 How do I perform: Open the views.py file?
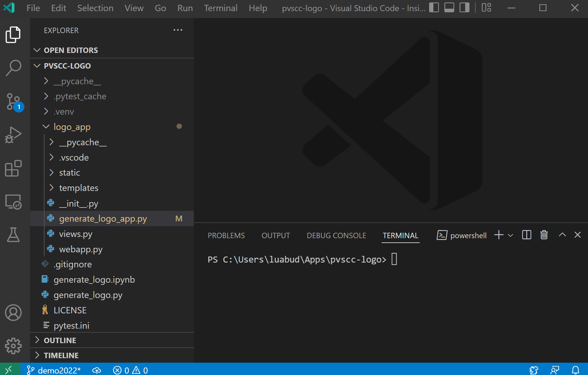click(x=75, y=234)
